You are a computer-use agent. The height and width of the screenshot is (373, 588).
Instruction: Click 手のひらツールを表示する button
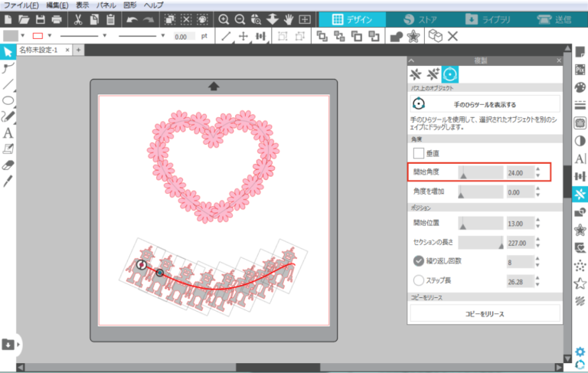click(485, 104)
